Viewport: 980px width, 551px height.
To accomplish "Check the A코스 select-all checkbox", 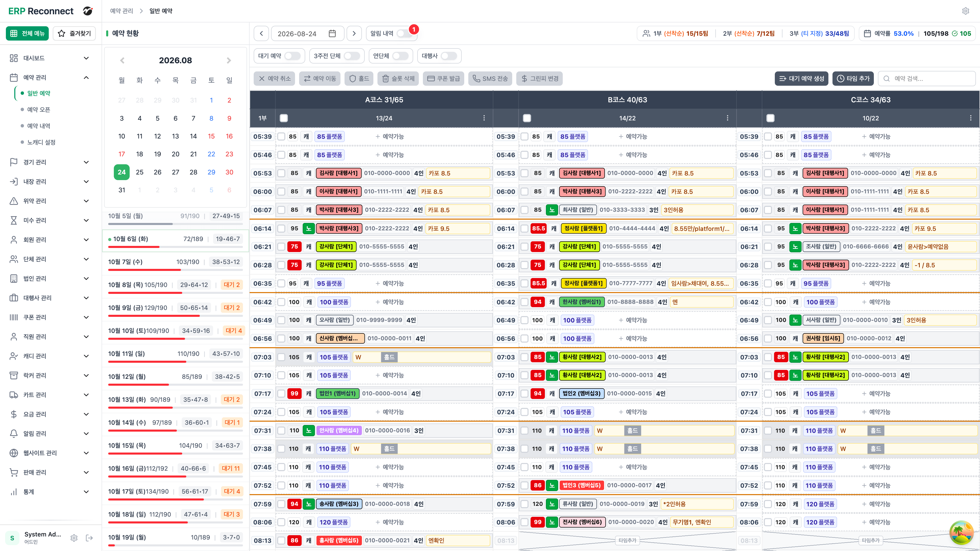I will pyautogui.click(x=284, y=118).
